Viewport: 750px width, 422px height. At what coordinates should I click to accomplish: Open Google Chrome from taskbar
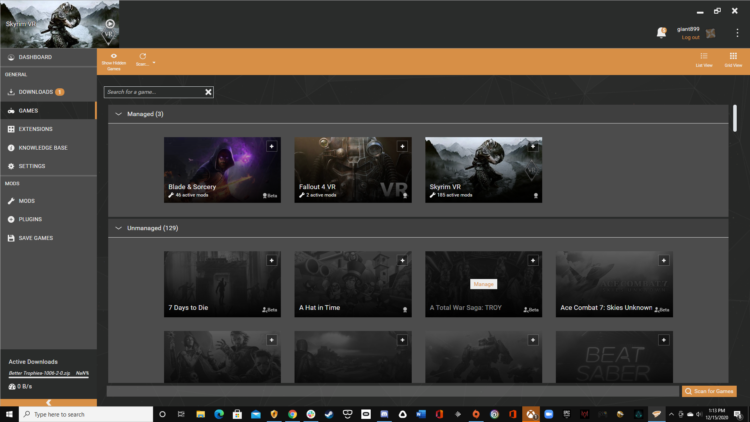pos(292,414)
